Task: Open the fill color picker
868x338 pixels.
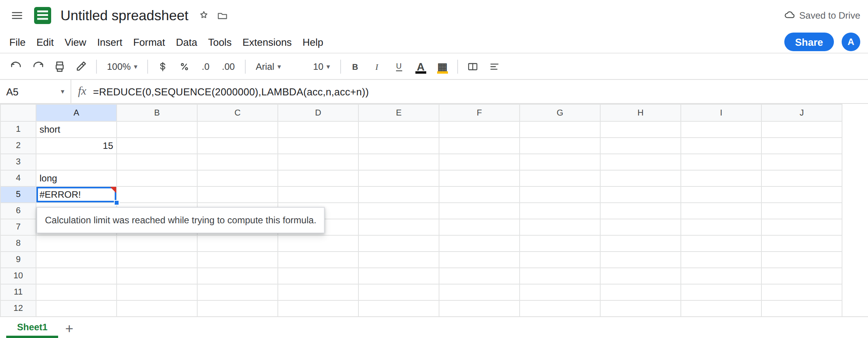Action: (443, 67)
